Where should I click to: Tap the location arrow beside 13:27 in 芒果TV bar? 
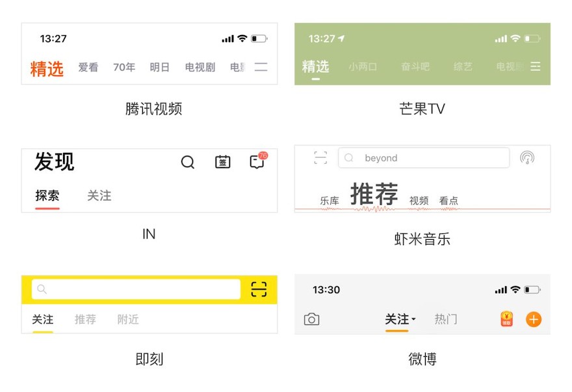click(x=341, y=38)
